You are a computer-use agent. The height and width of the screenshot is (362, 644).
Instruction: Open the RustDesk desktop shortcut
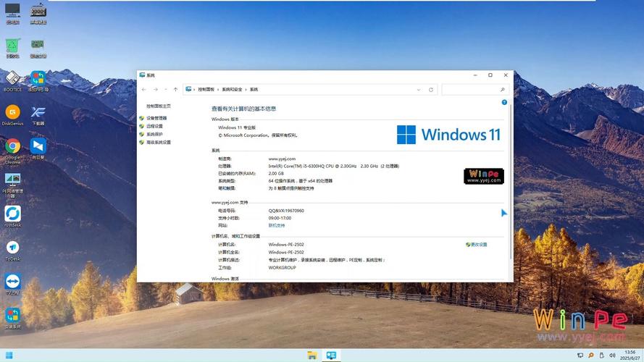pyautogui.click(x=13, y=216)
